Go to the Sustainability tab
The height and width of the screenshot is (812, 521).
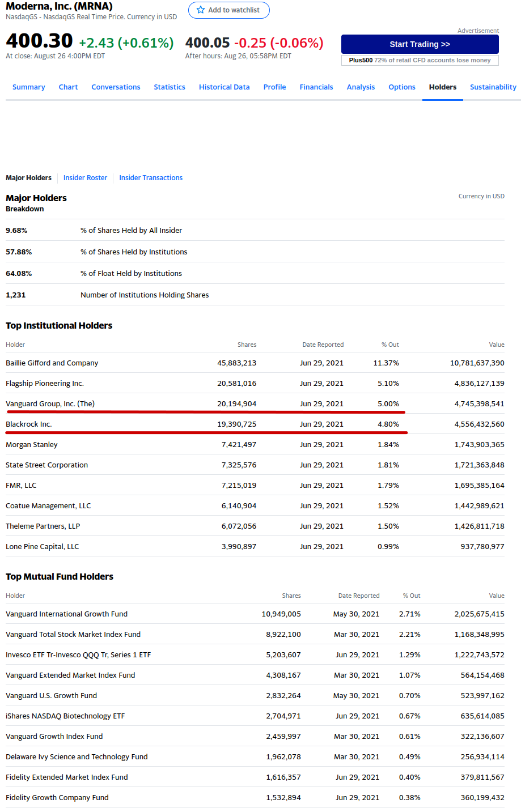pos(493,87)
